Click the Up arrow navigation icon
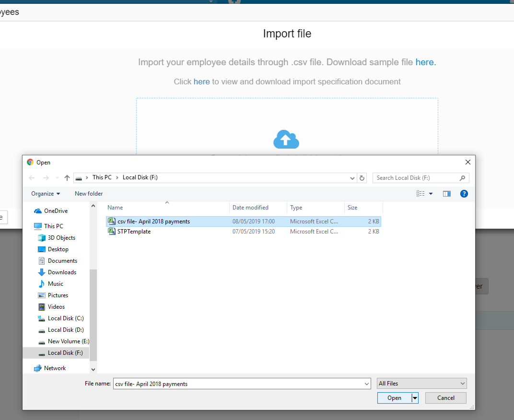The width and height of the screenshot is (514, 420). 67,178
